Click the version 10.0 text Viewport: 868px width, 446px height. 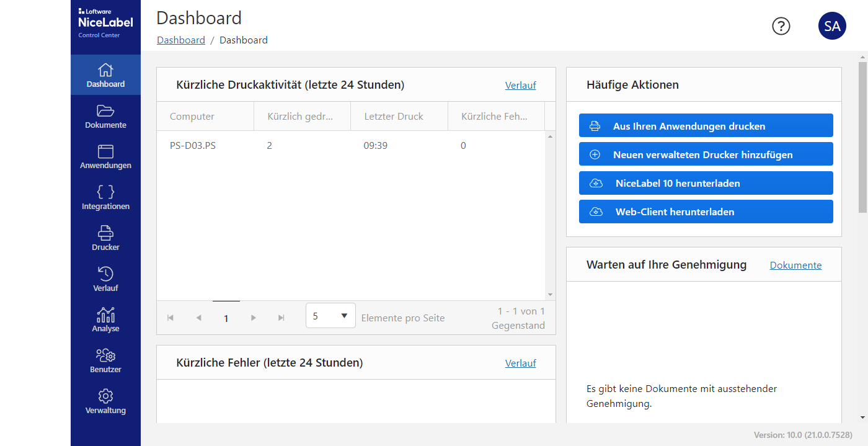(x=803, y=435)
